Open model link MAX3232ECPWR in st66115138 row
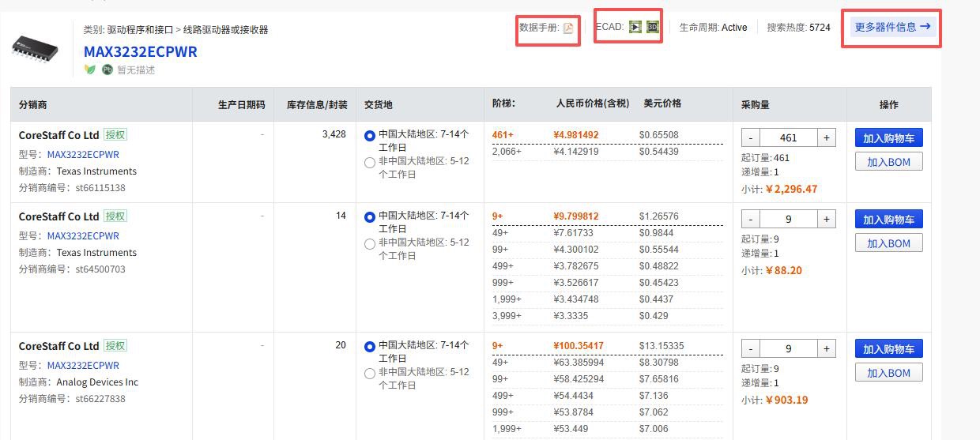 point(83,155)
